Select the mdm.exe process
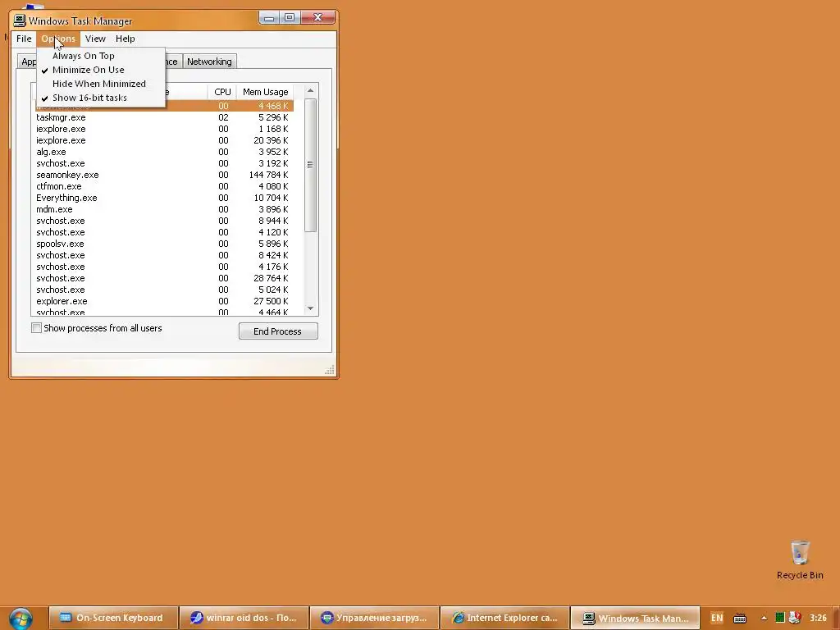840x630 pixels. pyautogui.click(x=164, y=209)
